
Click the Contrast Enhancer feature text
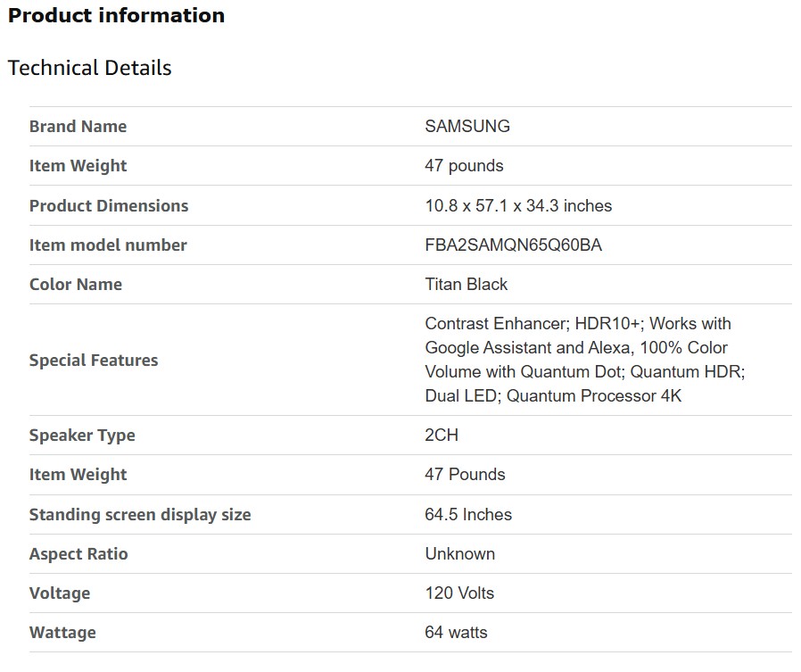click(x=495, y=324)
